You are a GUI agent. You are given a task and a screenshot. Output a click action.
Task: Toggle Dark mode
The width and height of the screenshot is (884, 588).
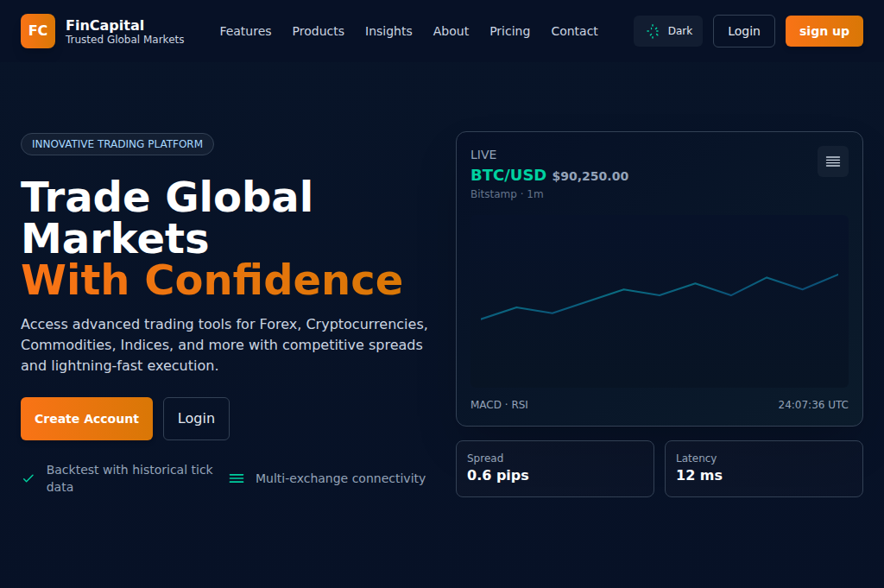coord(668,30)
